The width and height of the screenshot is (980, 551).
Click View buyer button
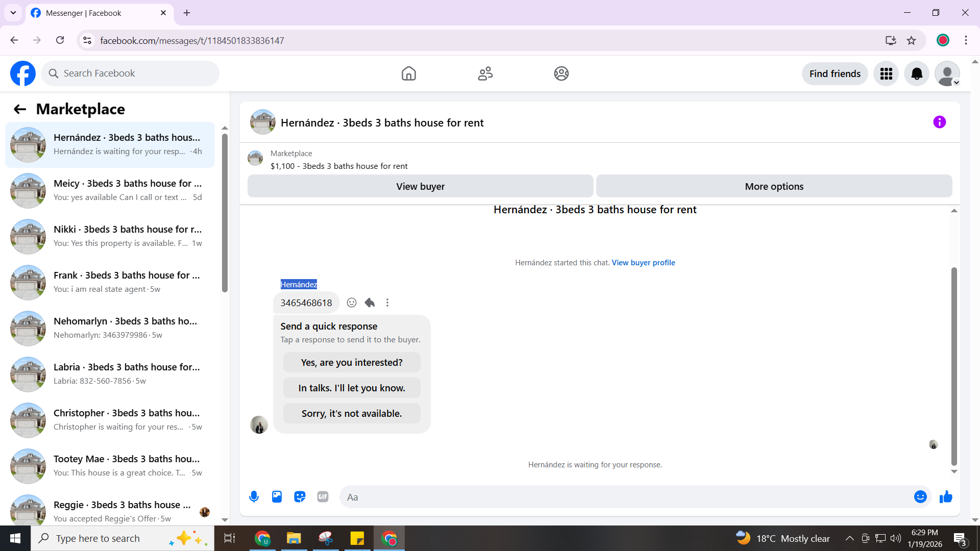[x=420, y=187]
